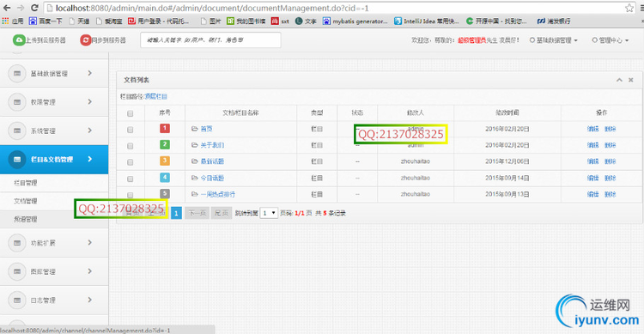This screenshot has width=644, height=334.
Task: Click the 同步到服务器 button
Action: 103,39
